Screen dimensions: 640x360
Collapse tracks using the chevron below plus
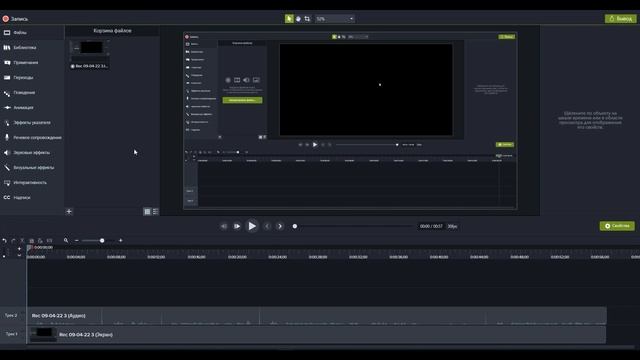19,255
